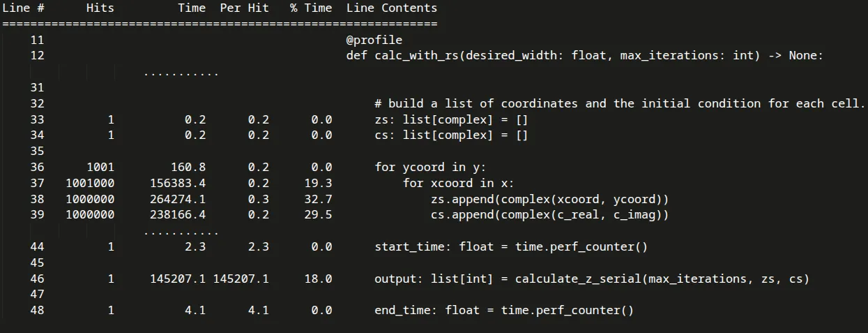868x333 pixels.
Task: Click the '% Time' column header
Action: point(312,8)
